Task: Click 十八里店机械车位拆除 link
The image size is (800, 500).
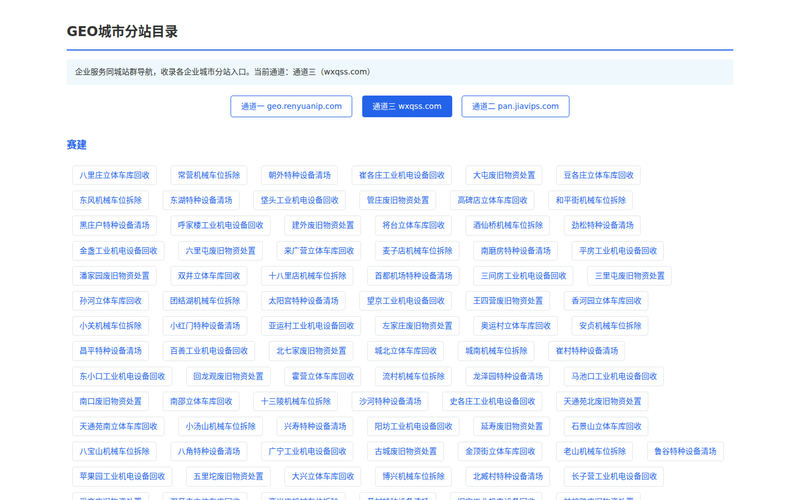Action: [307, 276]
